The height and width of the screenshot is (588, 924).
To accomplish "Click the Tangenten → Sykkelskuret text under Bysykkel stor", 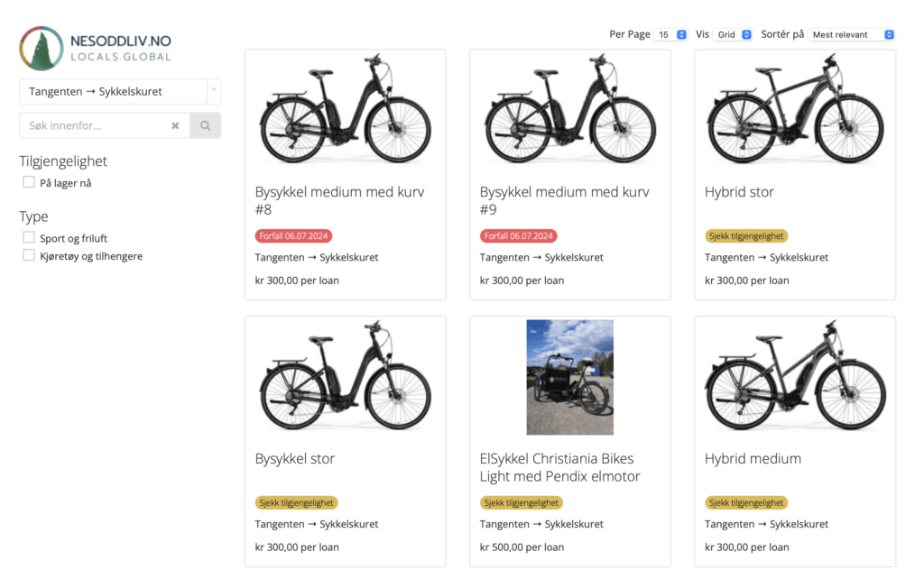I will [x=317, y=524].
